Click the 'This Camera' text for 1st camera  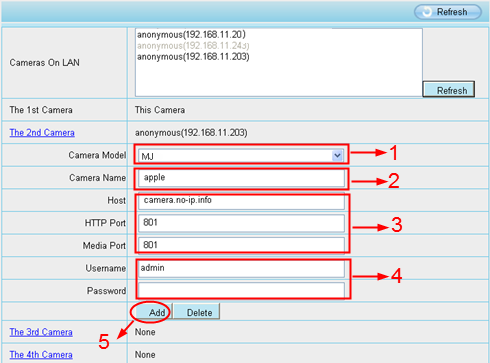[160, 110]
